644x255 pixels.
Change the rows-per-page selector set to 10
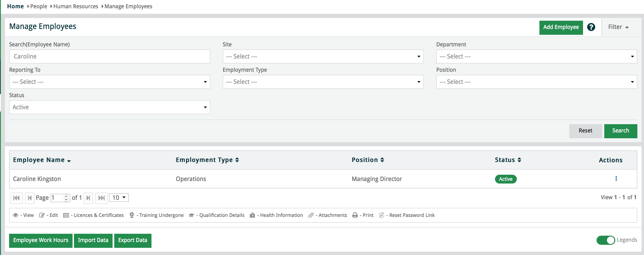(119, 198)
